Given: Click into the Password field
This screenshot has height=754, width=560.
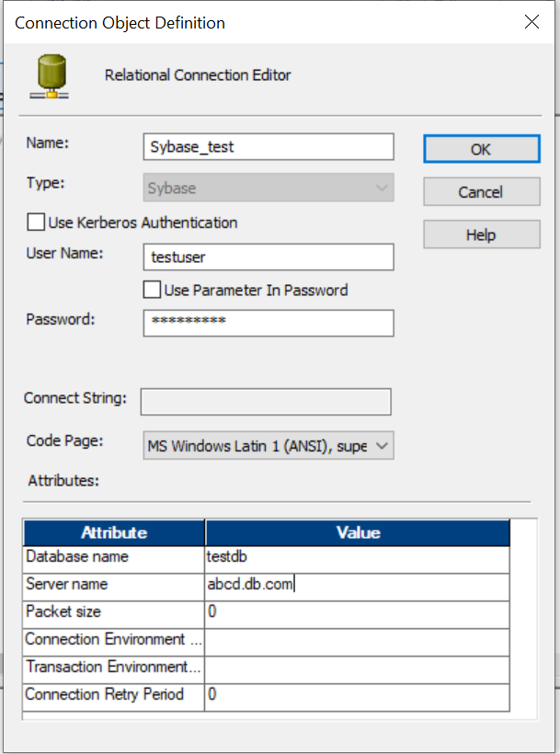Looking at the screenshot, I should 269,323.
